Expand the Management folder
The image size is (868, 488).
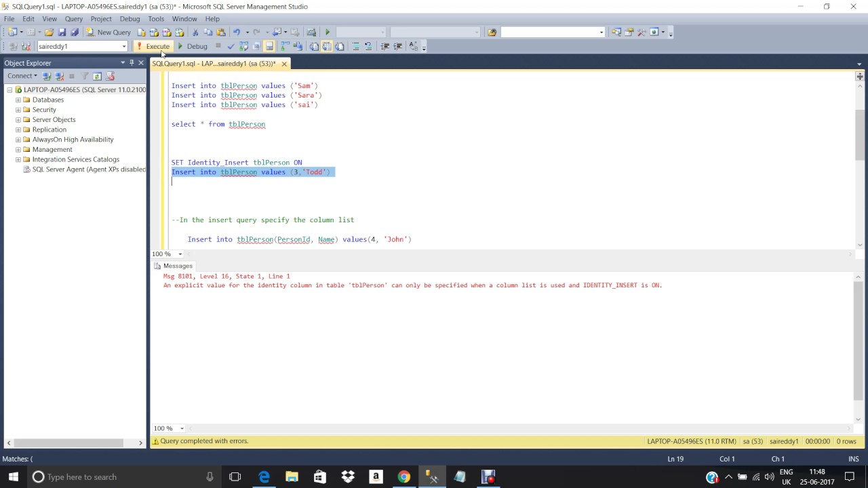point(18,149)
